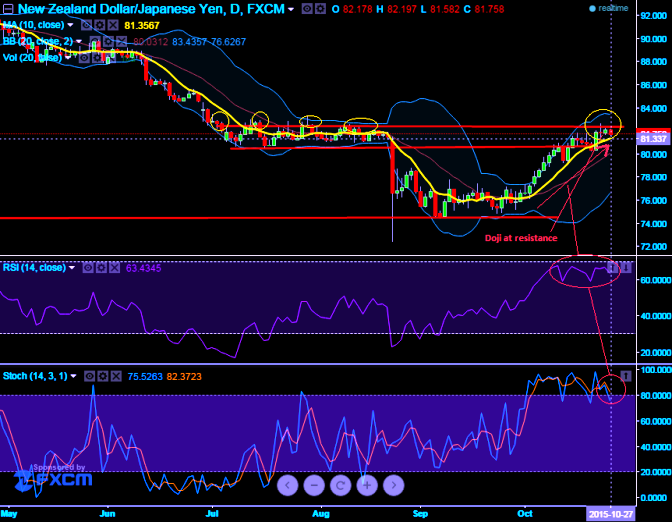The width and height of the screenshot is (672, 522).
Task: Expand the RSI (14, close) dropdown arrow
Action: click(x=72, y=268)
